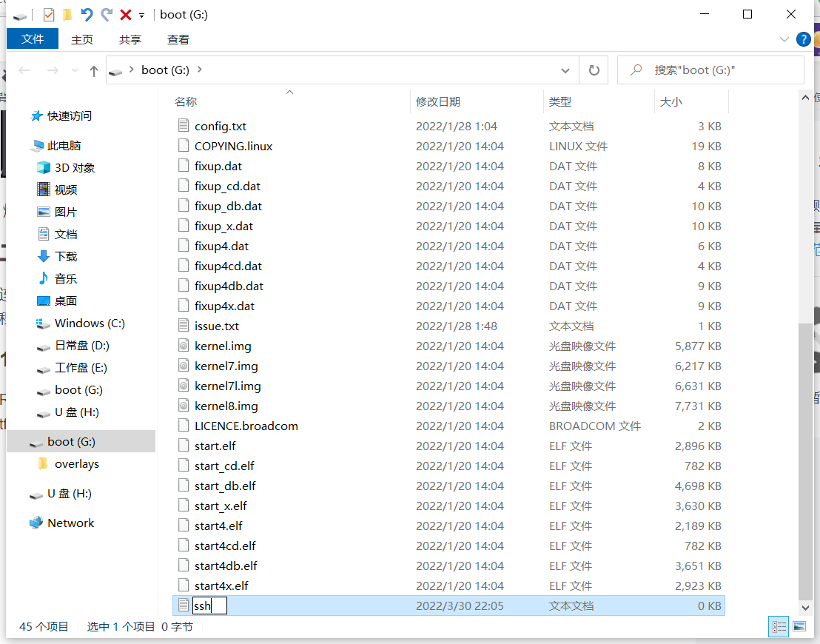Switch to the 查看 ribbon tab

[178, 40]
